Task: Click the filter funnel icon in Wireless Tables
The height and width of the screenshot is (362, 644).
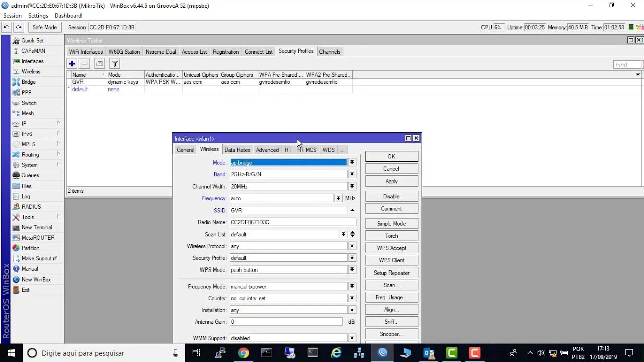Action: 115,64
